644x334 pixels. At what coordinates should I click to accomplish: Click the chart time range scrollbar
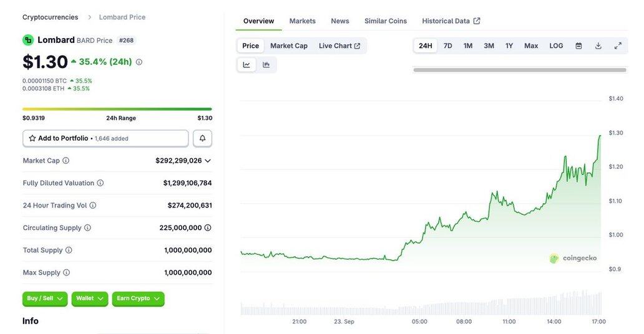(x=520, y=70)
